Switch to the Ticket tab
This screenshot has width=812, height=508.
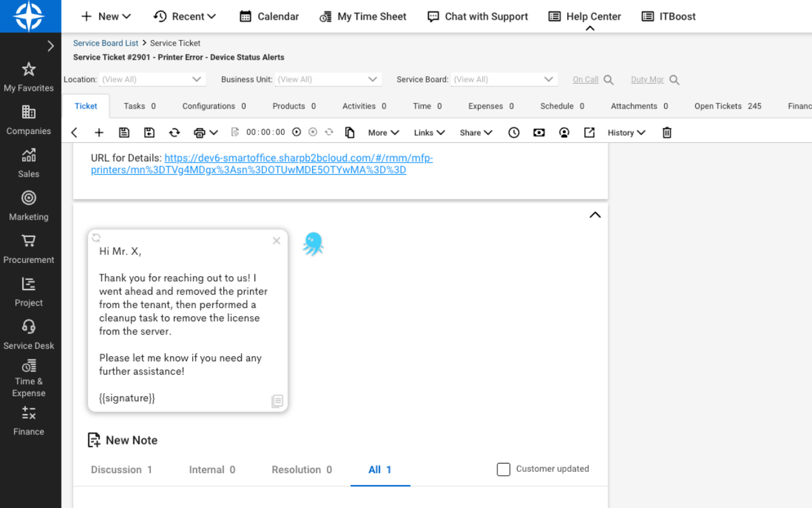[x=86, y=106]
